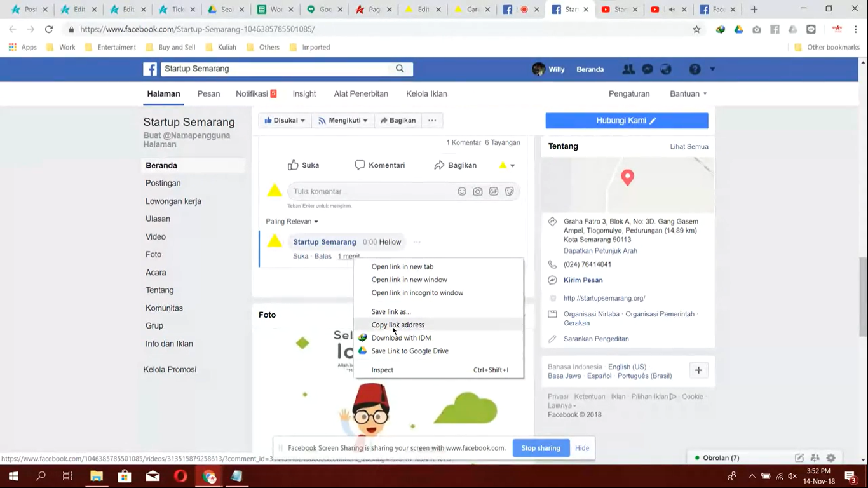Viewport: 868px width, 488px height.
Task: Select Download with IDM
Action: coord(438,338)
